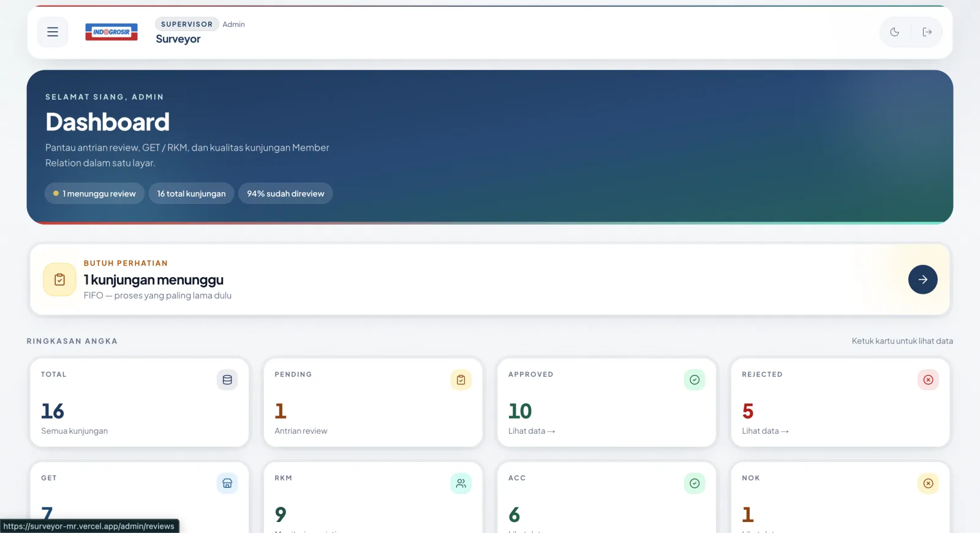Click the logout icon
The width and height of the screenshot is (980, 533).
[x=927, y=32]
